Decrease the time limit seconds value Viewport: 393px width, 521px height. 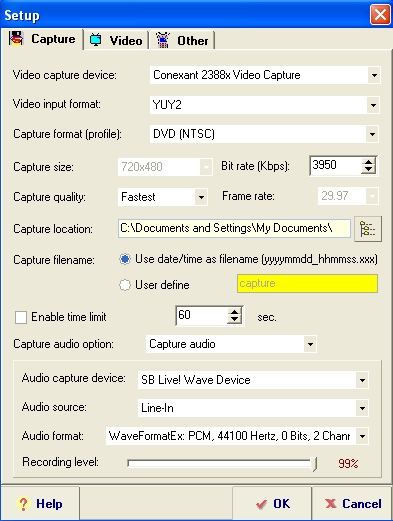tap(234, 320)
